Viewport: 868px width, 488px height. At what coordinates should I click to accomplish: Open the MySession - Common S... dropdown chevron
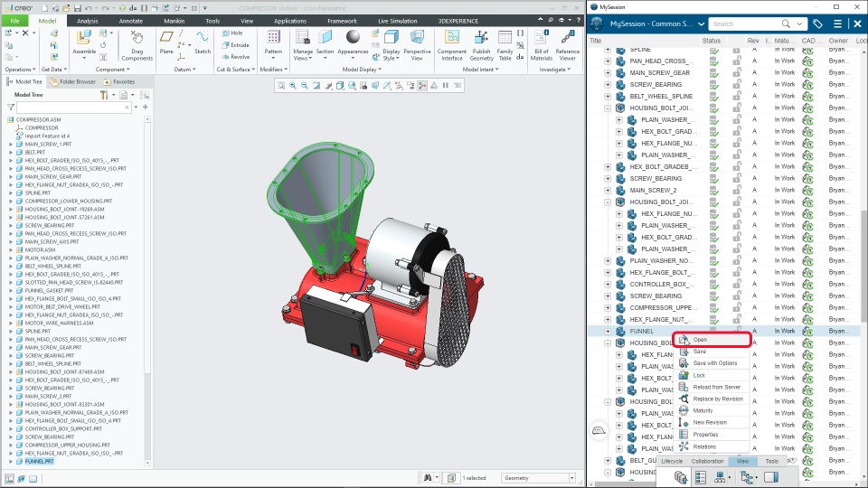701,24
